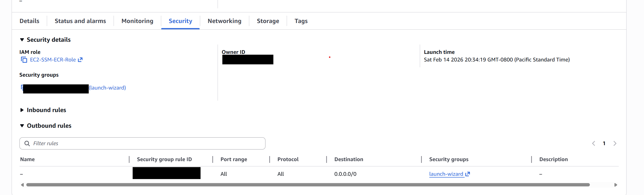Click the Description column header
The height and width of the screenshot is (195, 644).
[553, 159]
